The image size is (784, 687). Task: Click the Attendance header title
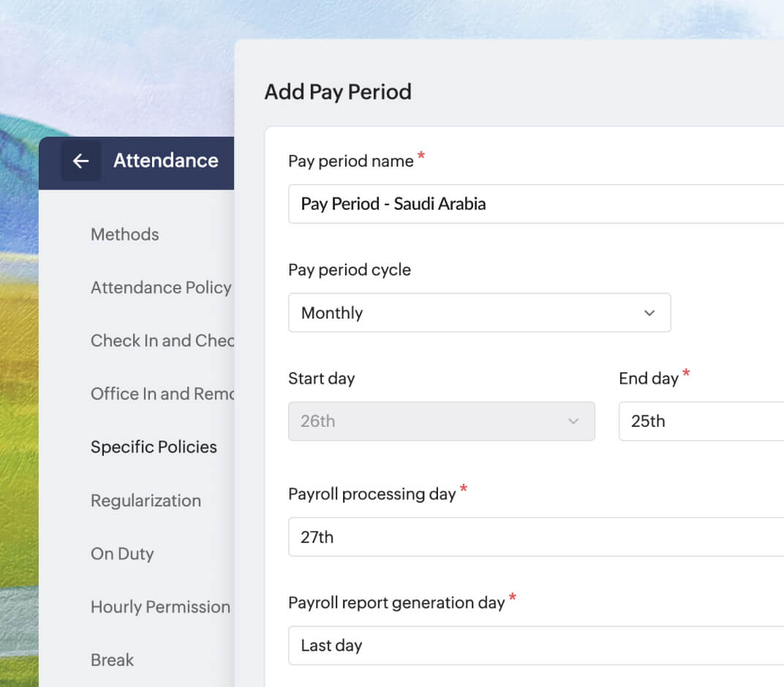click(x=166, y=160)
